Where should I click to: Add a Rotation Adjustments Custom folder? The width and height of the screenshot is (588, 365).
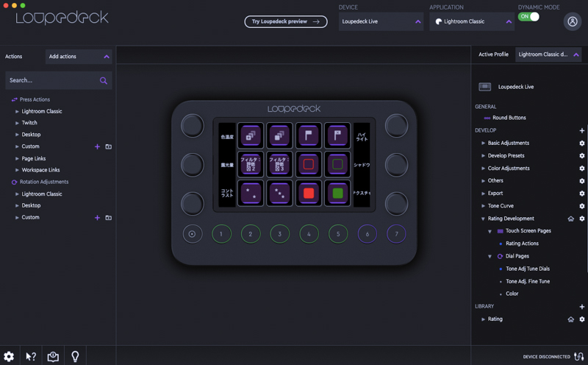108,217
